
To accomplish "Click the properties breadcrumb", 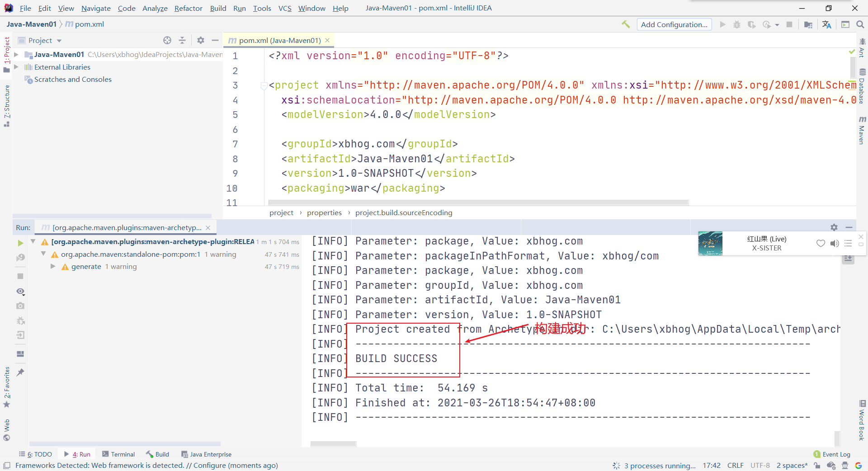I will tap(324, 212).
